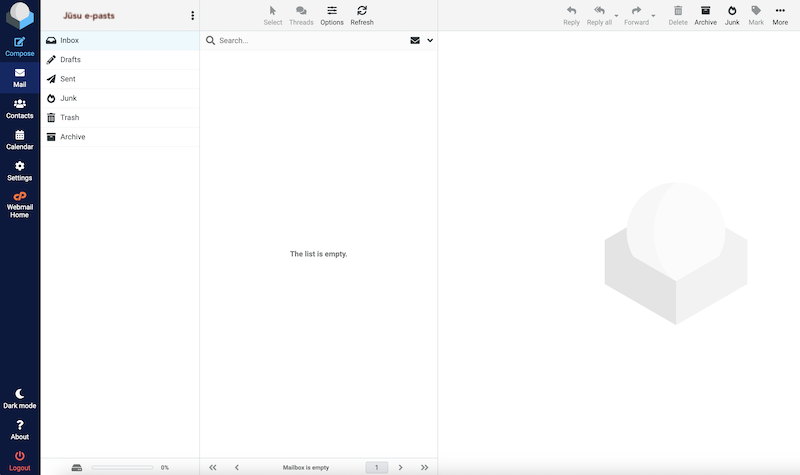Screen dimensions: 800x475
Task: Click the Search input field
Action: pos(310,41)
